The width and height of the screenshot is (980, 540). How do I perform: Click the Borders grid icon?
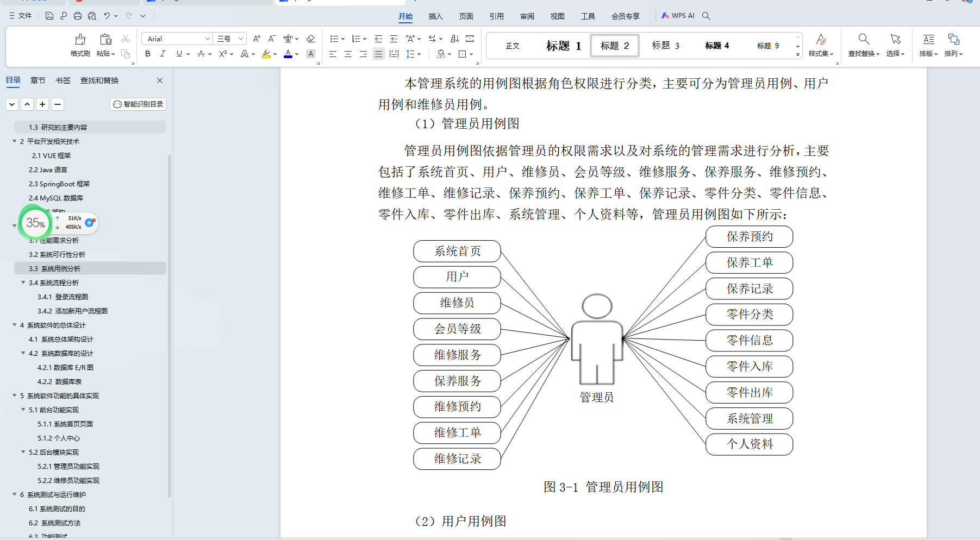(x=463, y=54)
